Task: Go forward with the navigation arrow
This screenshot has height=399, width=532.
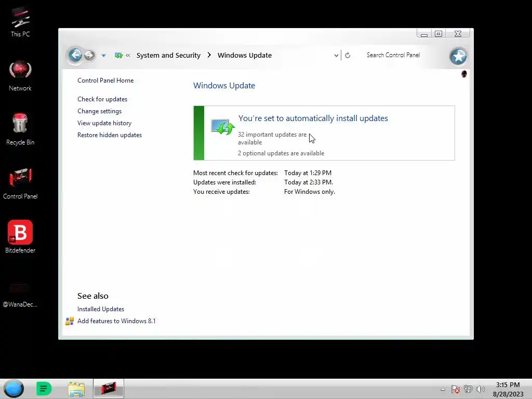Action: point(89,55)
